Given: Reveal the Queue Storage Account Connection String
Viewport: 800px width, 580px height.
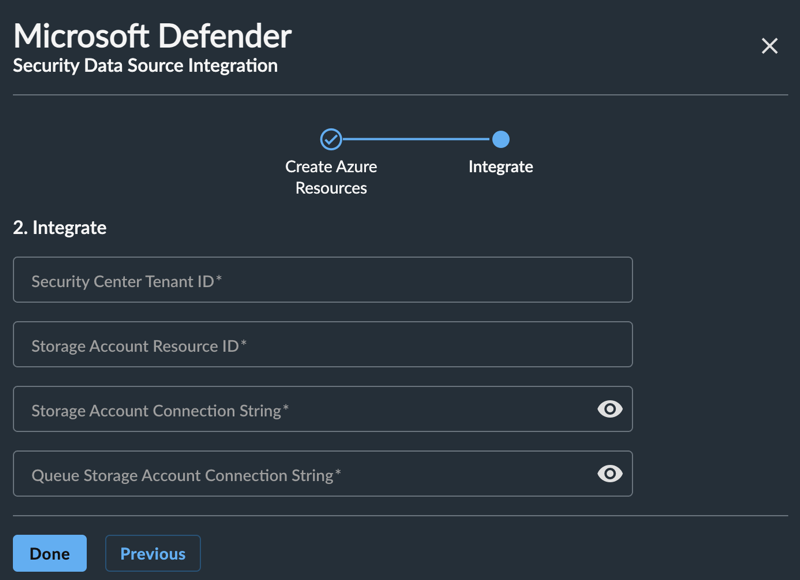Looking at the screenshot, I should 610,474.
